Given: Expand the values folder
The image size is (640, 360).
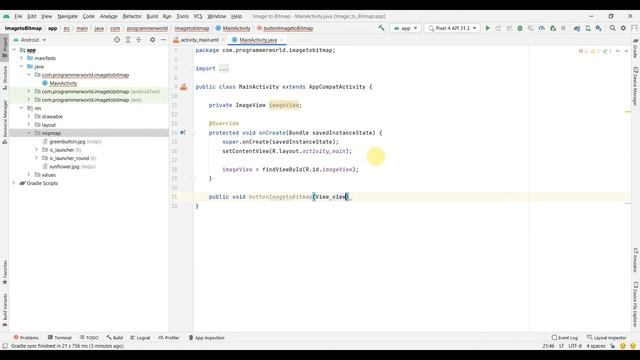Looking at the screenshot, I should click(x=29, y=174).
